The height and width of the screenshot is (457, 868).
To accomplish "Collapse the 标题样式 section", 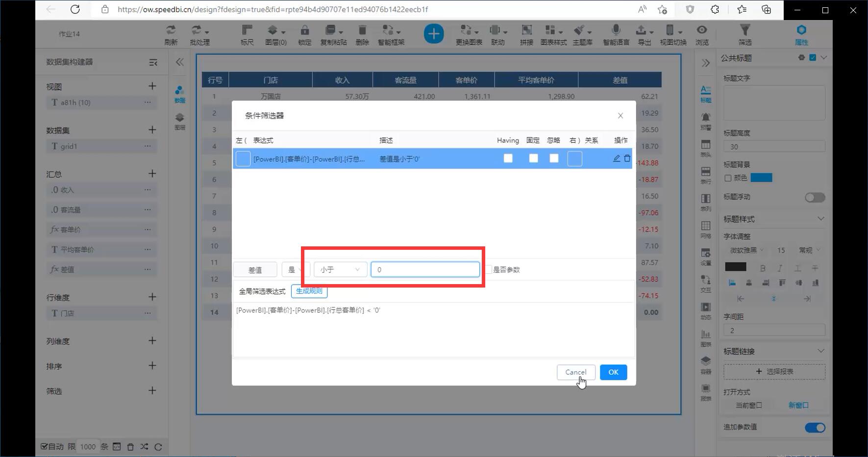I will (x=821, y=219).
